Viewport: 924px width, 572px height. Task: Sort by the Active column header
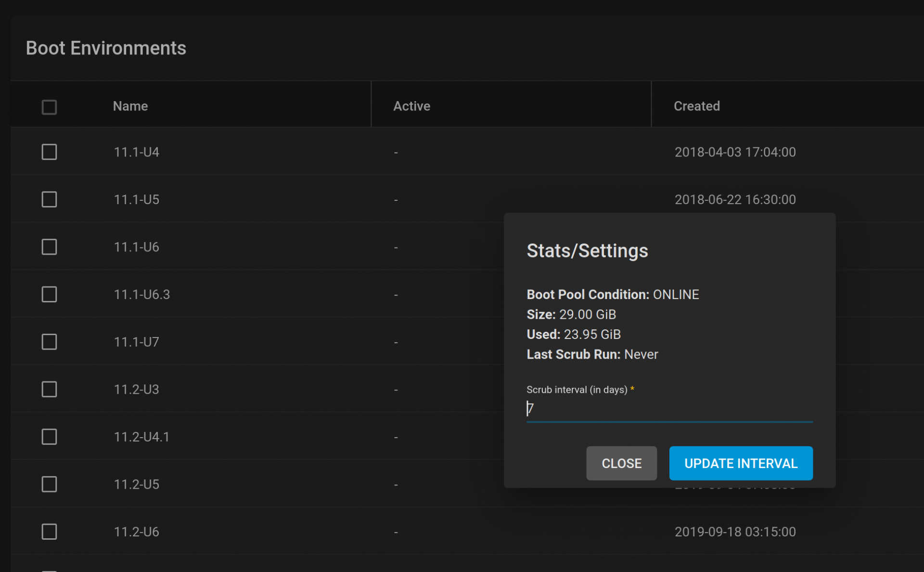tap(411, 106)
